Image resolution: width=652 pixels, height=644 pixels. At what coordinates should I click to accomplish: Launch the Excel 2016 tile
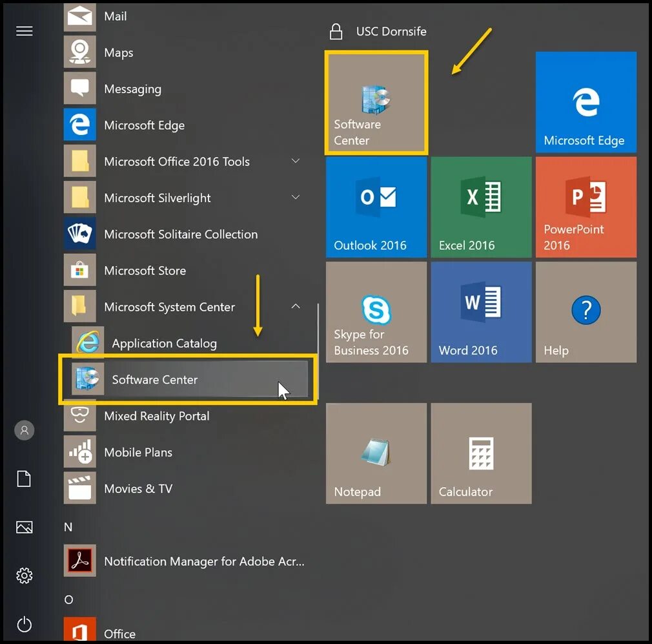(481, 207)
